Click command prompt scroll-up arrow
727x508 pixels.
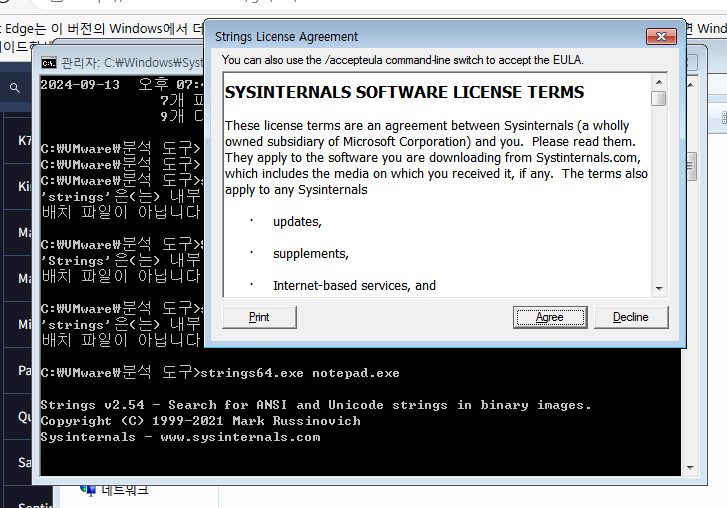[x=690, y=85]
